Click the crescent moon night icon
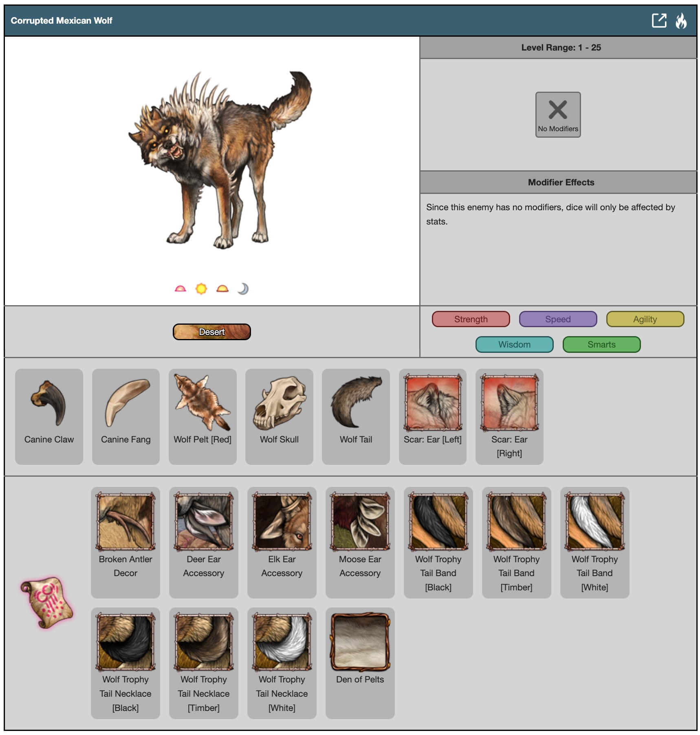Viewport: 700px width, 735px height. tap(243, 289)
